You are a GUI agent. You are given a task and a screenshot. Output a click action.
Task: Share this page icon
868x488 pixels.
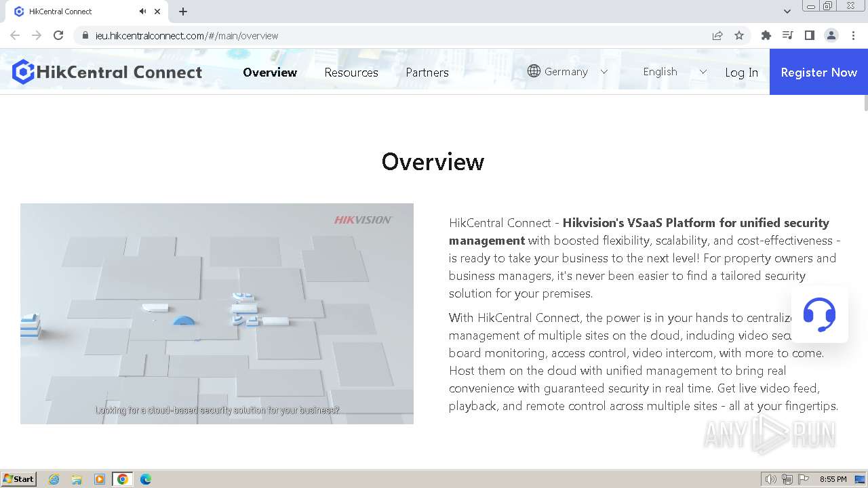(x=717, y=35)
